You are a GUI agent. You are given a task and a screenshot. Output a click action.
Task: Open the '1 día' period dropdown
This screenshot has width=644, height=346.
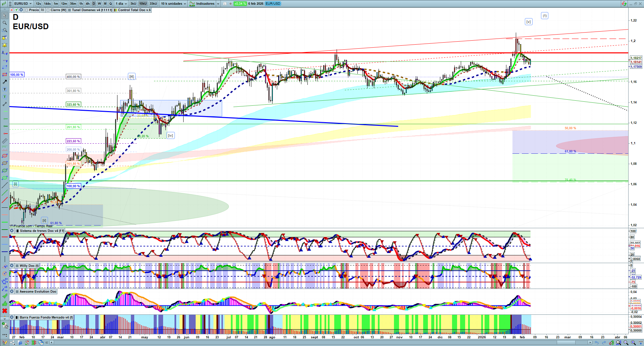point(121,4)
